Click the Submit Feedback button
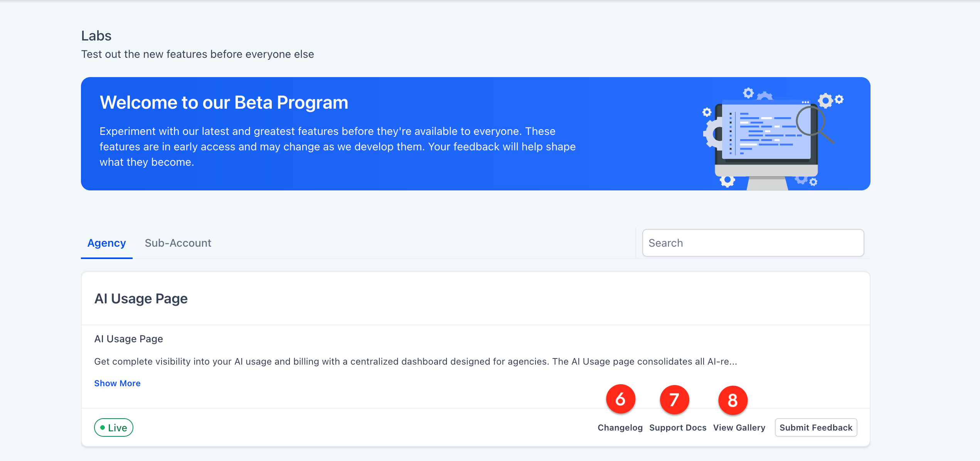The image size is (980, 461). (x=816, y=427)
